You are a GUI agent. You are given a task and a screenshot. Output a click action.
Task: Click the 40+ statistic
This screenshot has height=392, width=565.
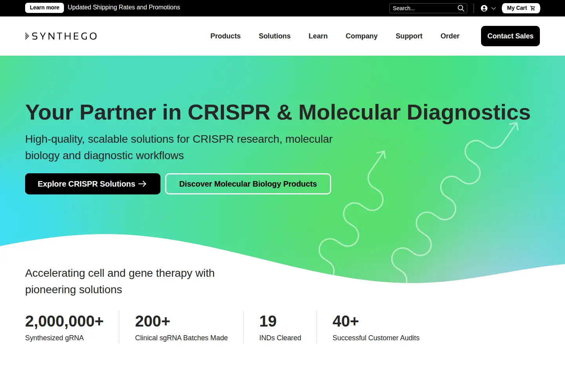tap(346, 321)
